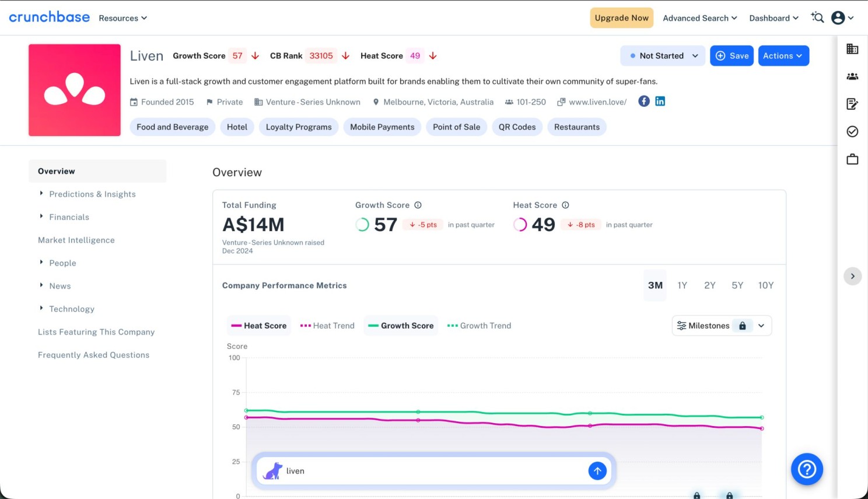
Task: Click the Heat Score down-arrow in header
Action: tap(433, 56)
